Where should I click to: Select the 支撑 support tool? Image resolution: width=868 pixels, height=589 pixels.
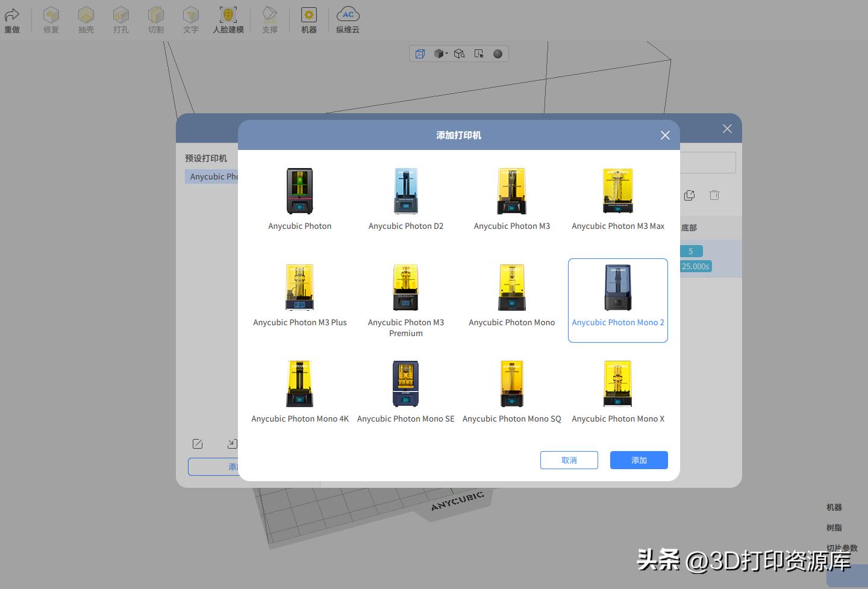(x=269, y=19)
